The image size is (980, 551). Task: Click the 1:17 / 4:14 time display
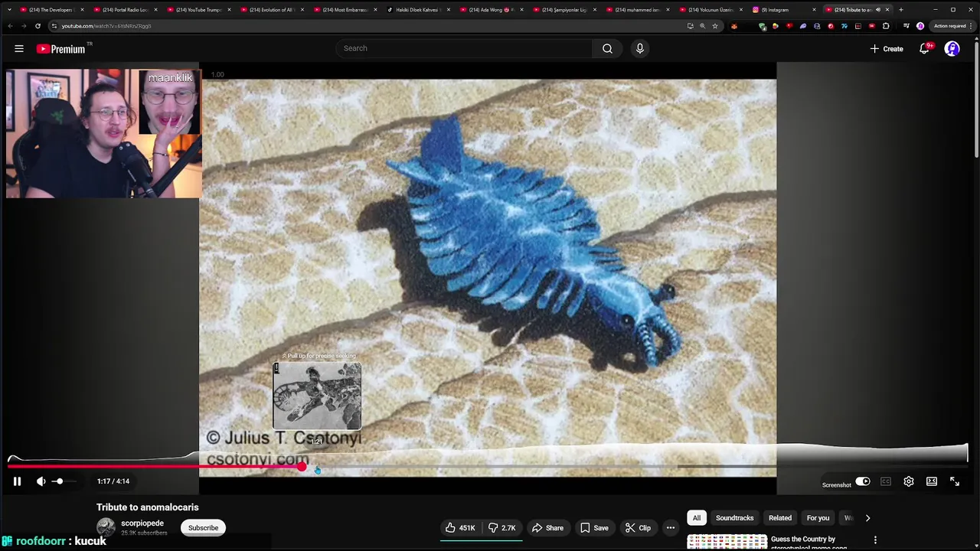(113, 481)
